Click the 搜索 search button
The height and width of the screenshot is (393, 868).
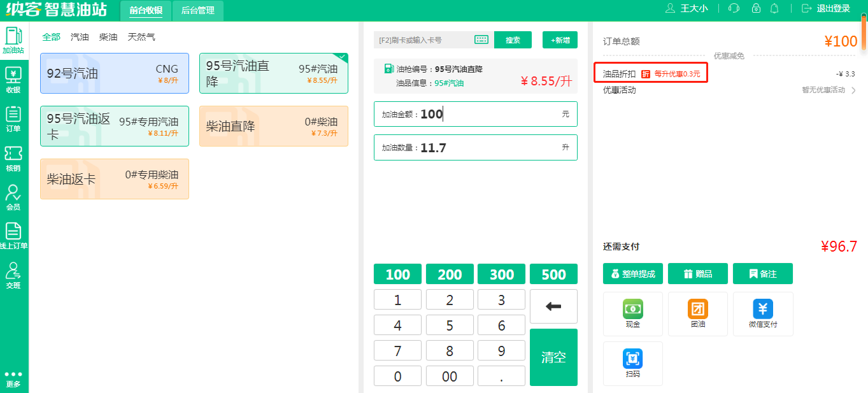[x=513, y=39]
